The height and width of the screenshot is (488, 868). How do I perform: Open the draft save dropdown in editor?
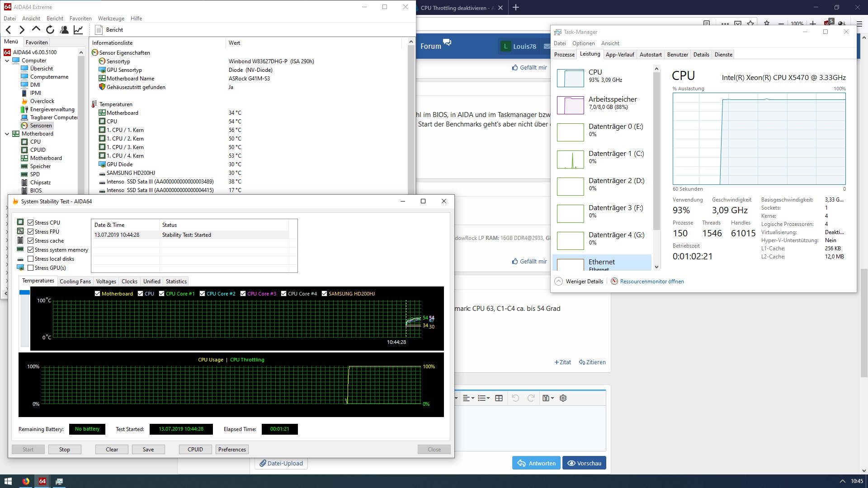coord(548,398)
